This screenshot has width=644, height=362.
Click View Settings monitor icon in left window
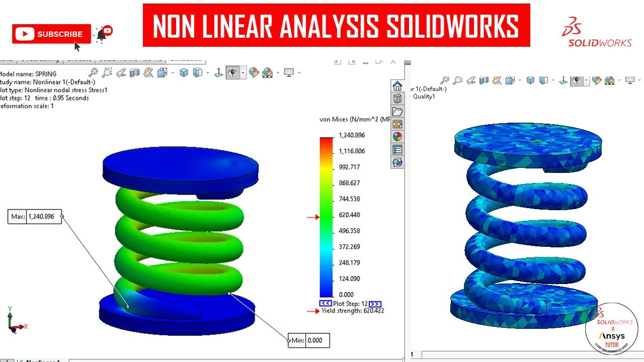(289, 73)
